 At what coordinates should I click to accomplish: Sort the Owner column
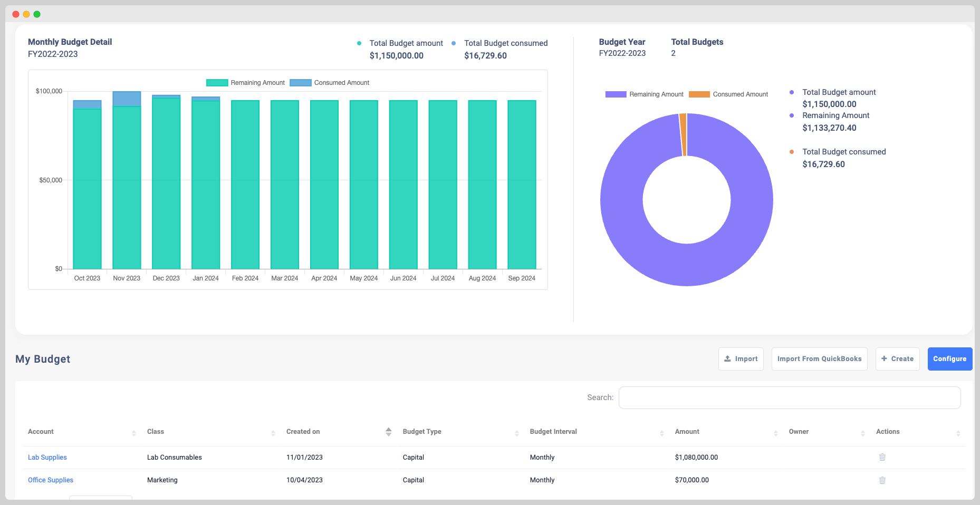pos(863,432)
